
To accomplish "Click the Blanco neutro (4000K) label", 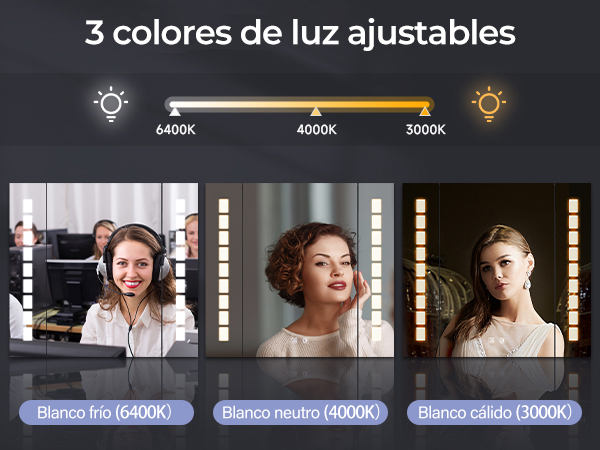I will pyautogui.click(x=300, y=412).
